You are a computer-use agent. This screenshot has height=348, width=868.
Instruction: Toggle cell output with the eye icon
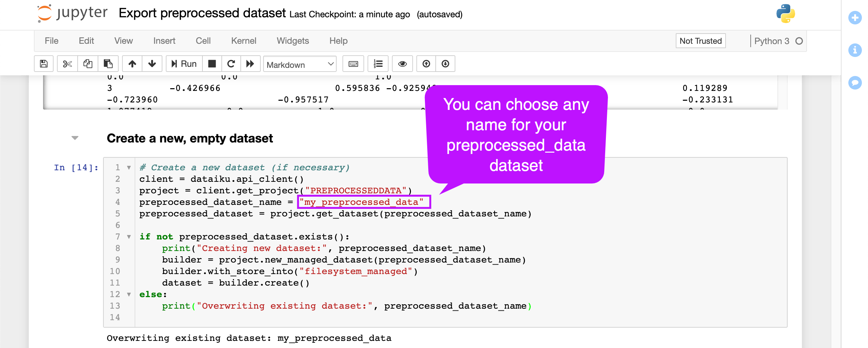coord(402,64)
